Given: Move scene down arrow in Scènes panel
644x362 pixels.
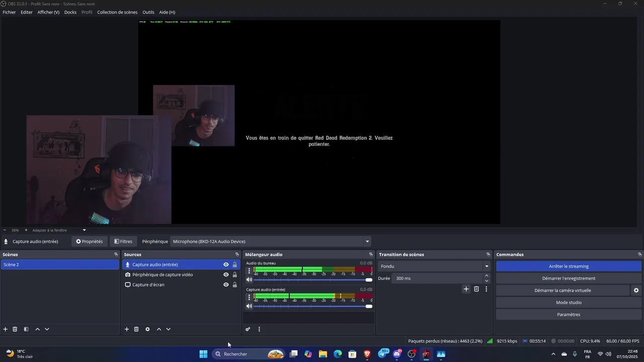Looking at the screenshot, I should pos(47,329).
